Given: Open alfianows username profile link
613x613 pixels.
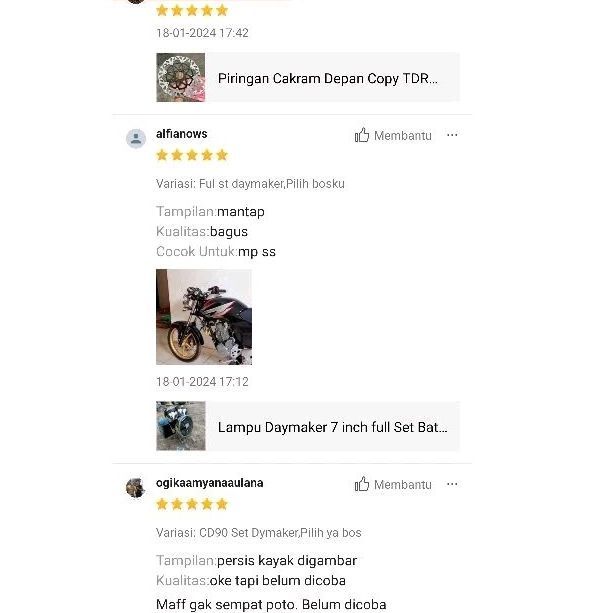Looking at the screenshot, I should pyautogui.click(x=181, y=134).
